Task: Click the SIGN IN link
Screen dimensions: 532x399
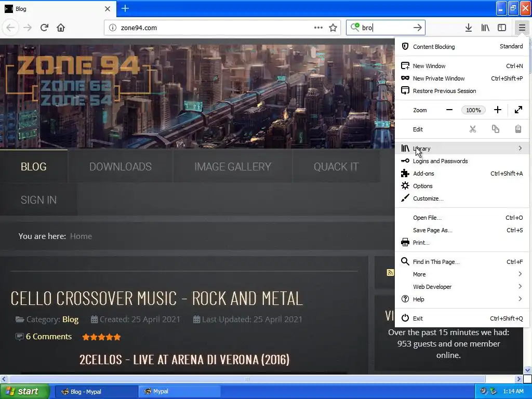Action: 38,200
